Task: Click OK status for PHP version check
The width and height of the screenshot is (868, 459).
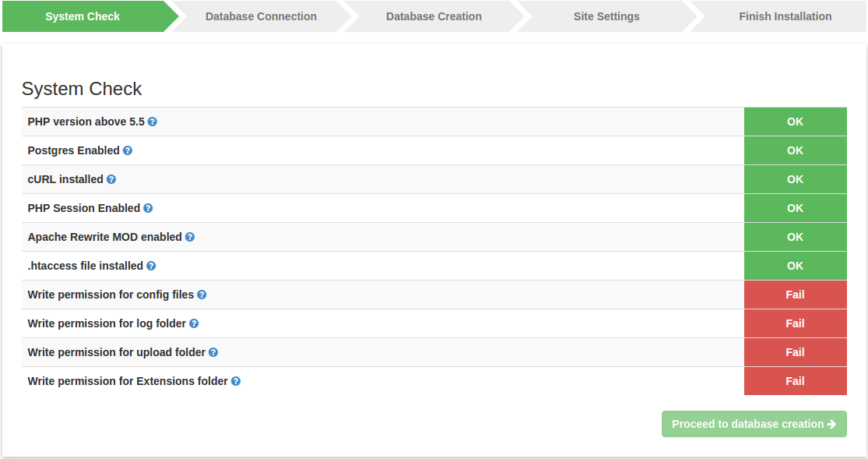Action: click(x=795, y=122)
